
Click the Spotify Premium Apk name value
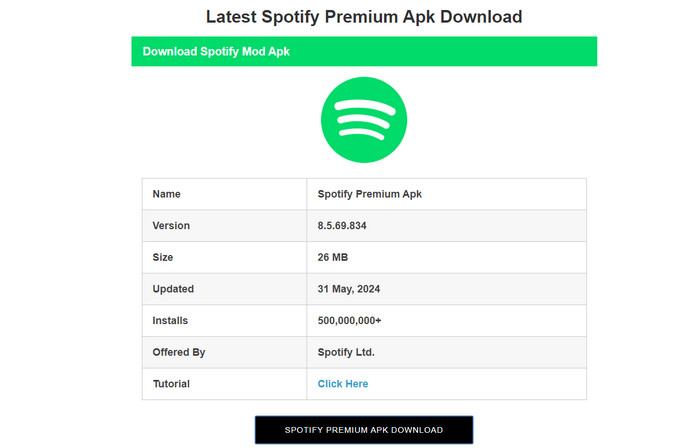point(367,194)
